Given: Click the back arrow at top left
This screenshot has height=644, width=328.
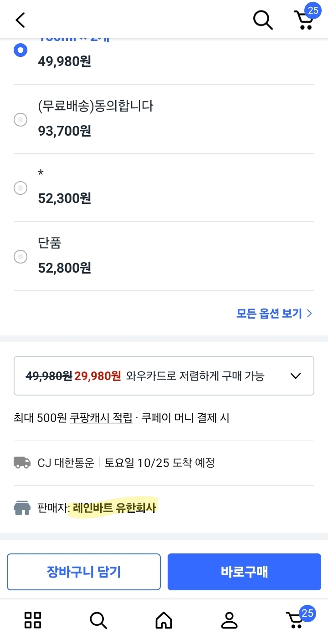Looking at the screenshot, I should [x=19, y=20].
